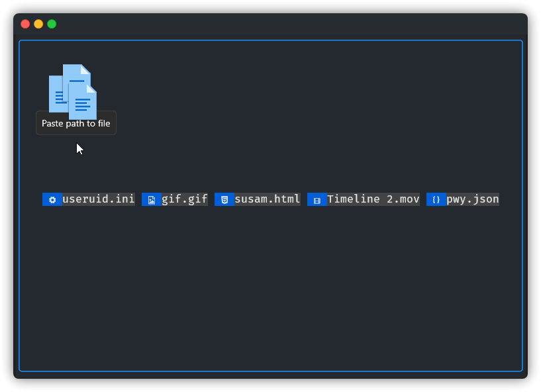
Task: Click the red close traffic light
Action: pyautogui.click(x=25, y=23)
